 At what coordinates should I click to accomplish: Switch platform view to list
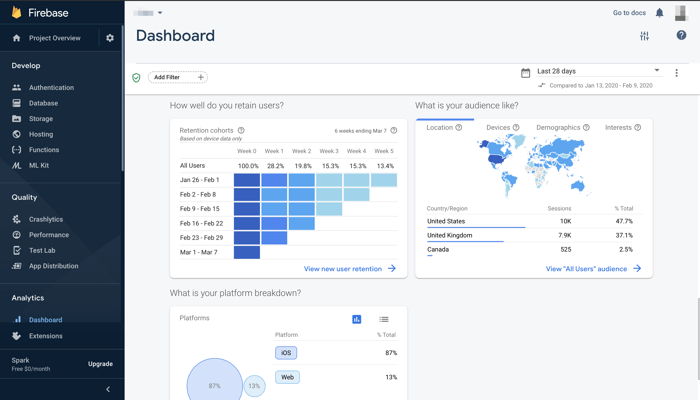pyautogui.click(x=384, y=319)
